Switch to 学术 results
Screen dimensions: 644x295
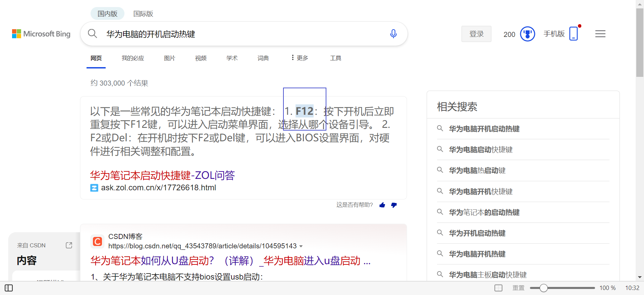pyautogui.click(x=232, y=58)
